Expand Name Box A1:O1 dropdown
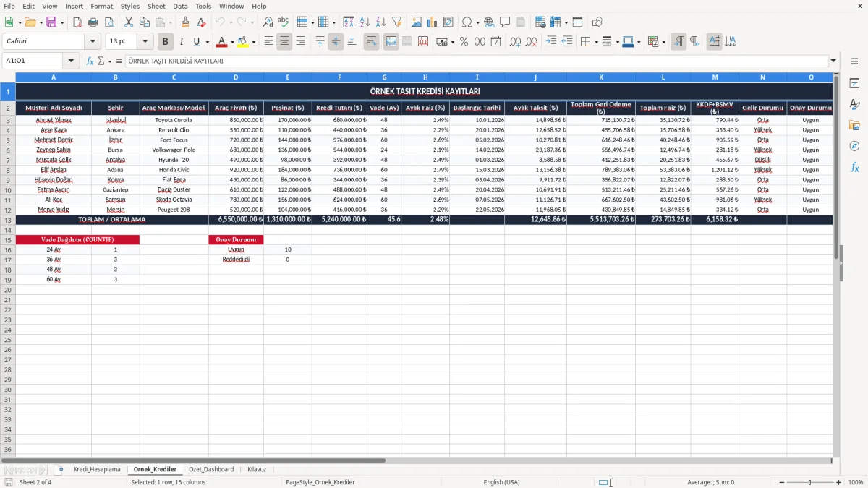 tap(71, 61)
